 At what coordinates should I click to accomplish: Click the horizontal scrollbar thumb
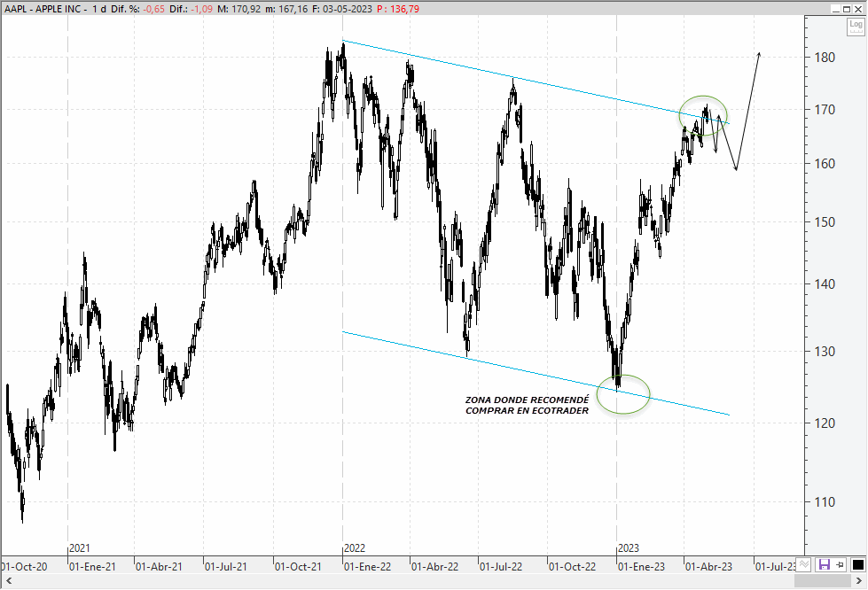click(823, 580)
